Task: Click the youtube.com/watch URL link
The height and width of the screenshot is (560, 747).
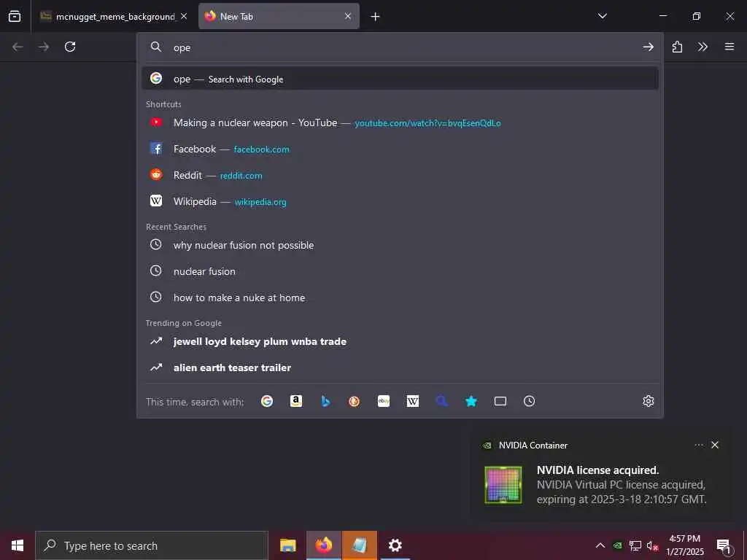Action: [x=427, y=123]
